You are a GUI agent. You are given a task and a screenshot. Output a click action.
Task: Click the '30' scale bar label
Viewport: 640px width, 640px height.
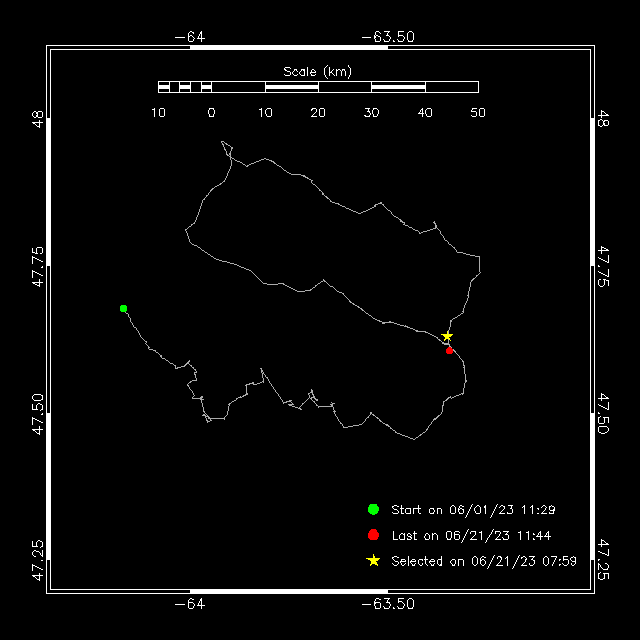click(371, 113)
